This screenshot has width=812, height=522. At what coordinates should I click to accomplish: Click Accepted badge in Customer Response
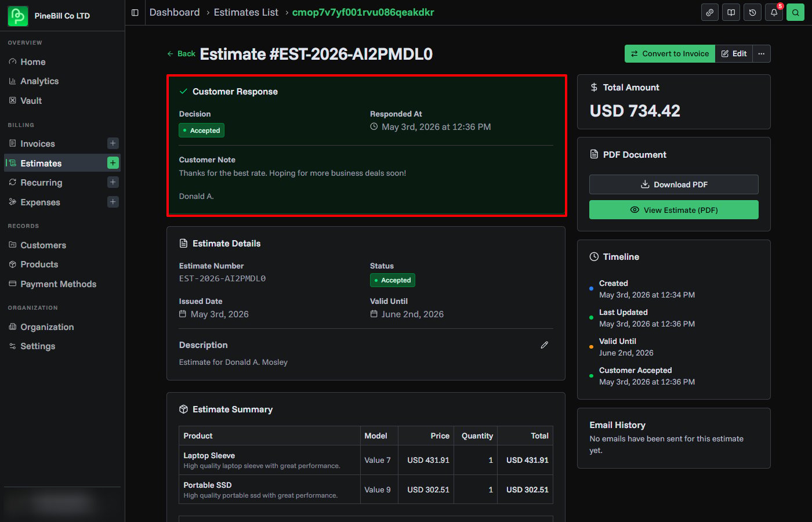tap(201, 130)
